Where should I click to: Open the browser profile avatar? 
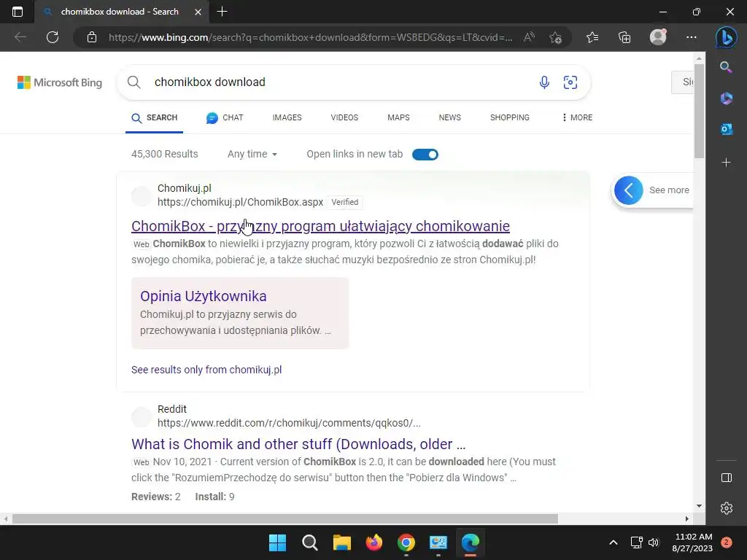point(658,36)
